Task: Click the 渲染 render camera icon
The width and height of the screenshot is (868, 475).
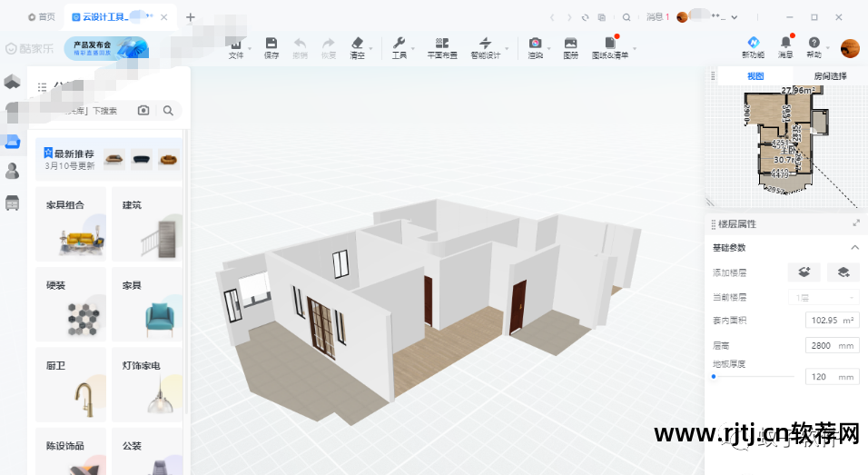Action: 536,44
